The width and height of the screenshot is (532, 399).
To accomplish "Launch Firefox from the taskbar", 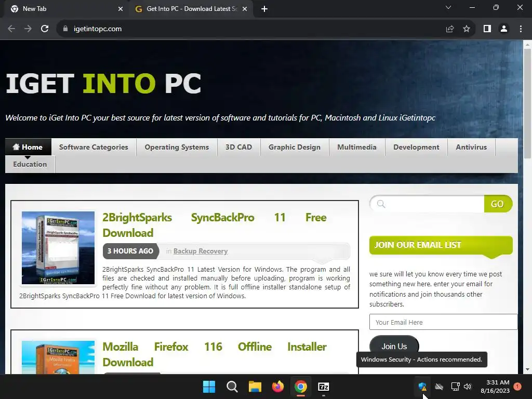I will click(x=278, y=387).
